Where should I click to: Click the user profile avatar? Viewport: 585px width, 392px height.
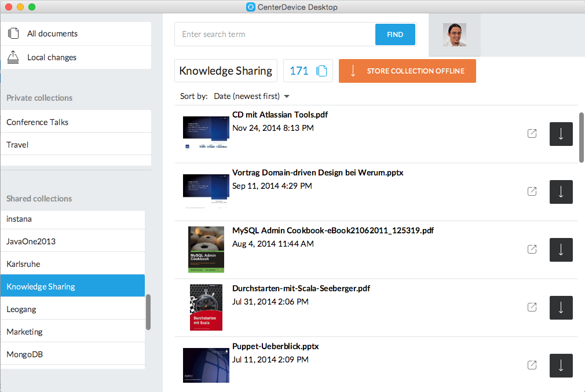[454, 35]
